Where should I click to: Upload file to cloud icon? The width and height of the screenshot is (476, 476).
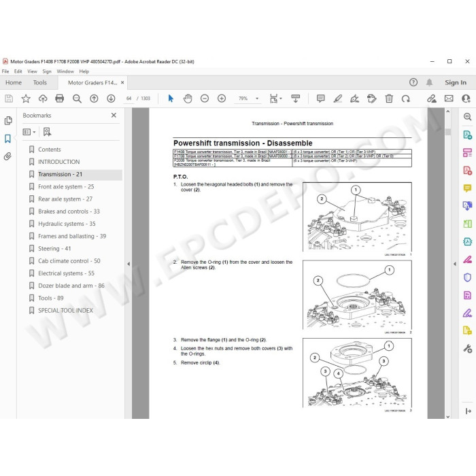point(43,99)
